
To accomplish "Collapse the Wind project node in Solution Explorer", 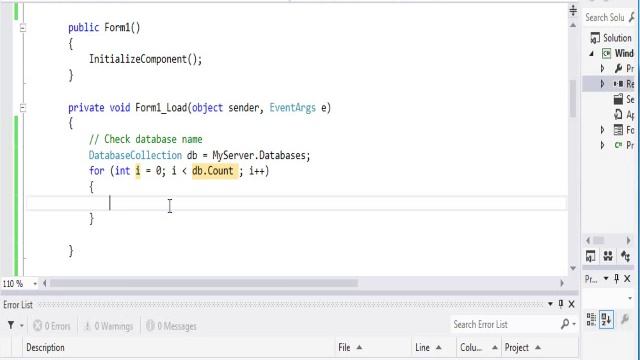I will (592, 53).
